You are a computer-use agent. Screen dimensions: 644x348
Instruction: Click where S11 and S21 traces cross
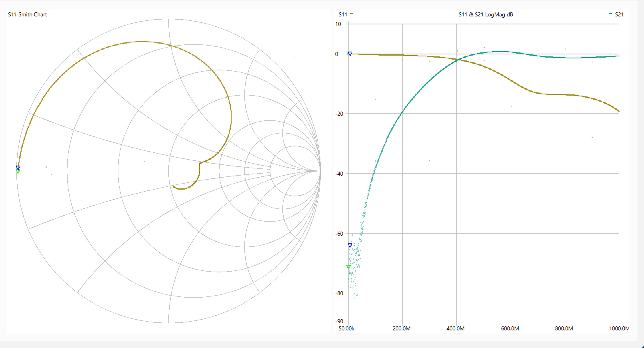coord(458,60)
